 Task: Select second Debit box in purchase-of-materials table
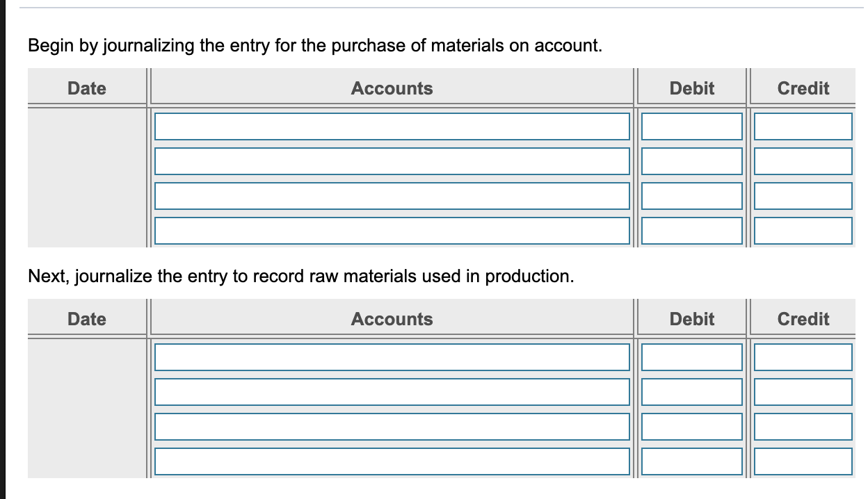[x=692, y=161]
